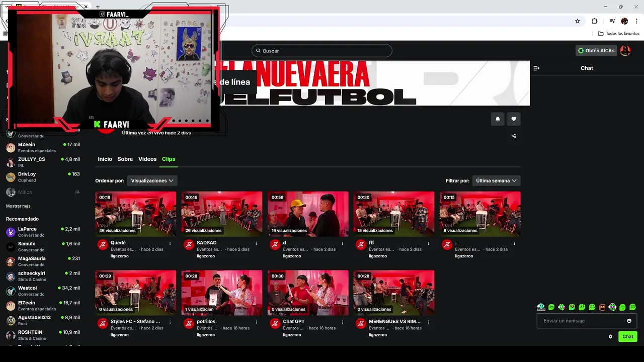Viewport: 644px width, 362px height.
Task: Open ZULLYY_CS channel in sidebar
Action: pos(43,162)
